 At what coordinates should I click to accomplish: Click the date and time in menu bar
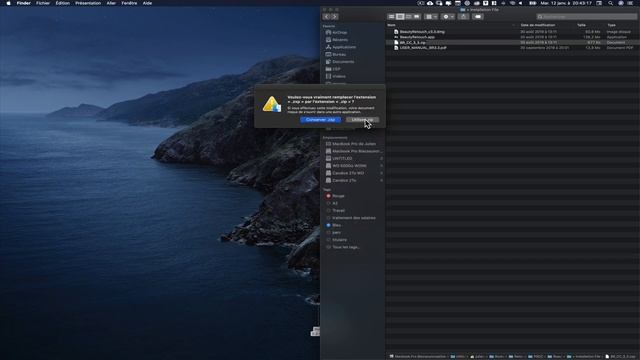click(x=566, y=3)
